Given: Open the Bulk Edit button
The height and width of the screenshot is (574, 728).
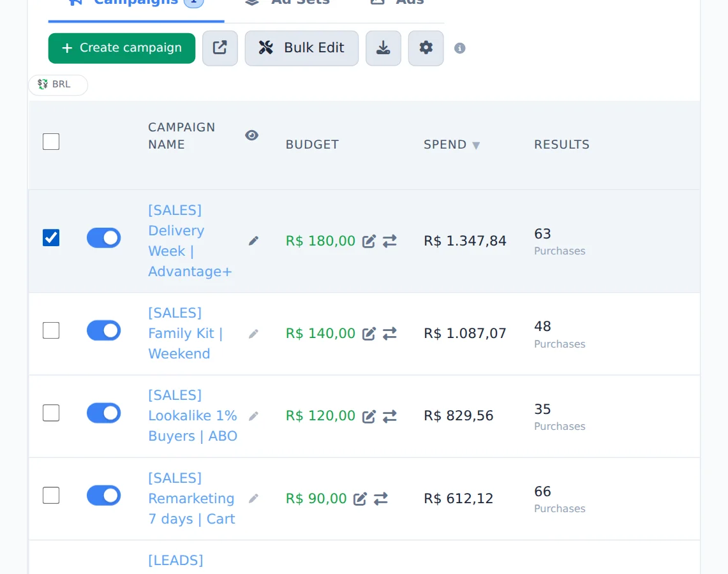Looking at the screenshot, I should [302, 48].
